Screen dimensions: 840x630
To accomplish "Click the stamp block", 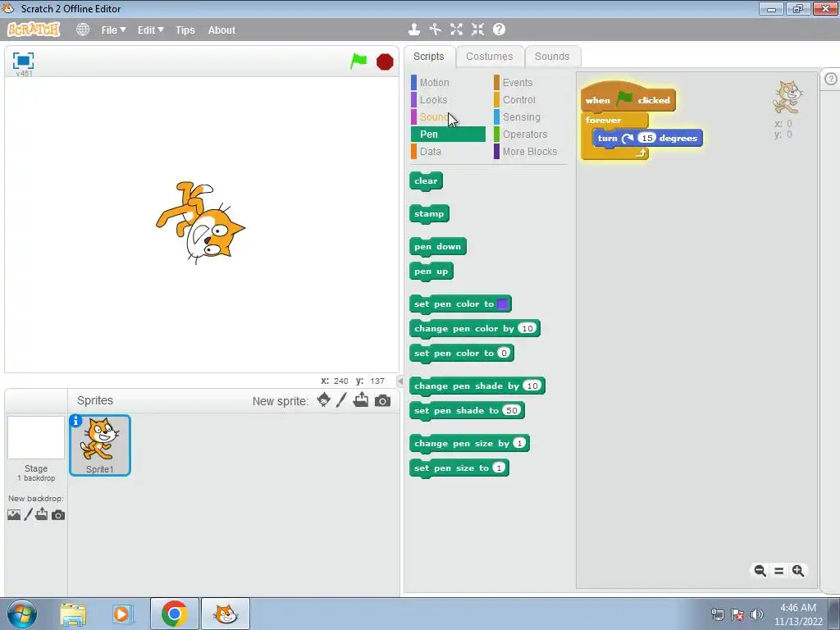I will 429,214.
